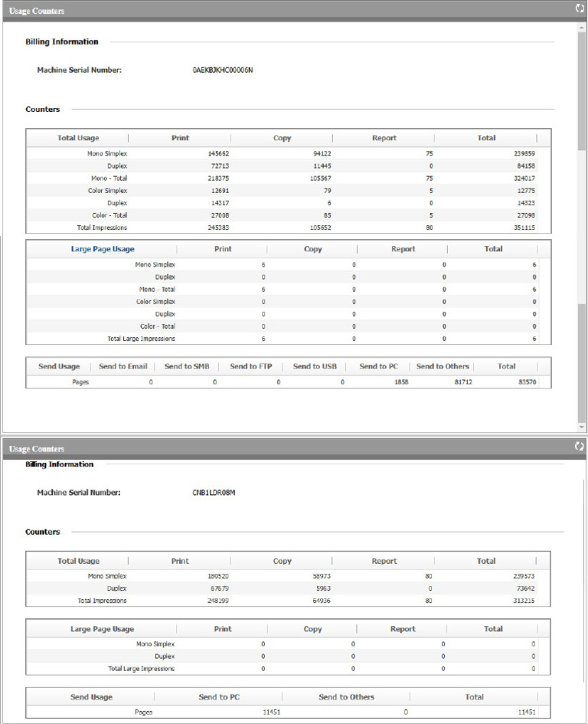Select lower Mono Simplex print value 180520

coord(218,576)
